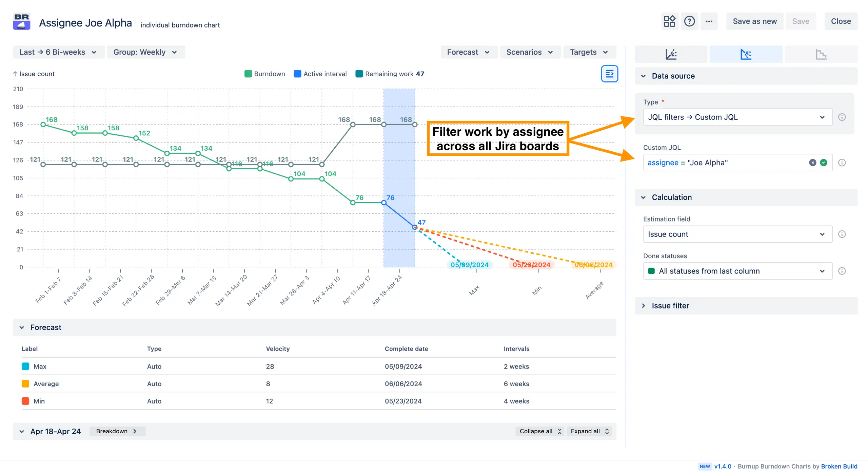The image size is (868, 472).
Task: Open the JQL filters Type dropdown
Action: point(737,117)
